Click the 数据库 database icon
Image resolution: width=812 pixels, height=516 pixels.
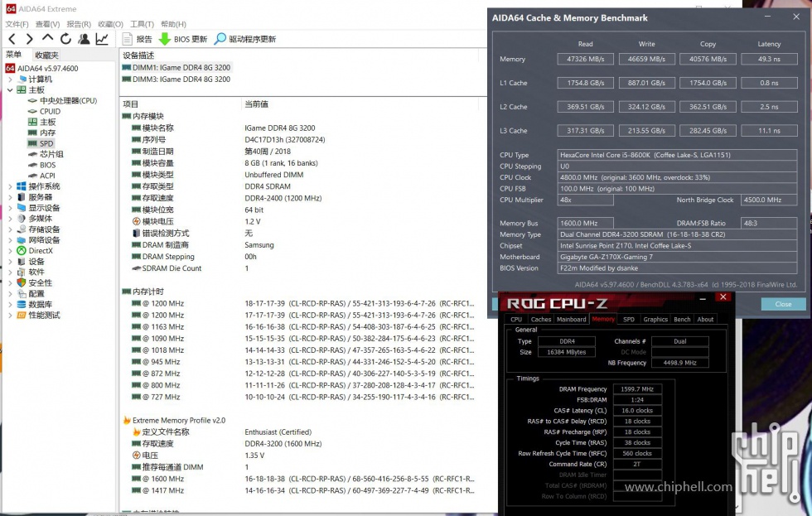click(22, 304)
